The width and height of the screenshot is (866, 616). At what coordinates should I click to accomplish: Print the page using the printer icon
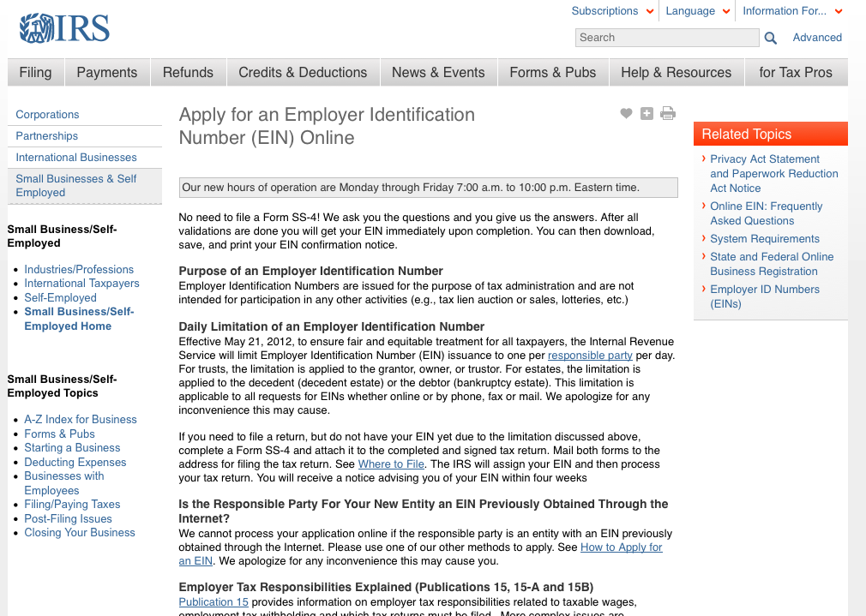click(668, 113)
